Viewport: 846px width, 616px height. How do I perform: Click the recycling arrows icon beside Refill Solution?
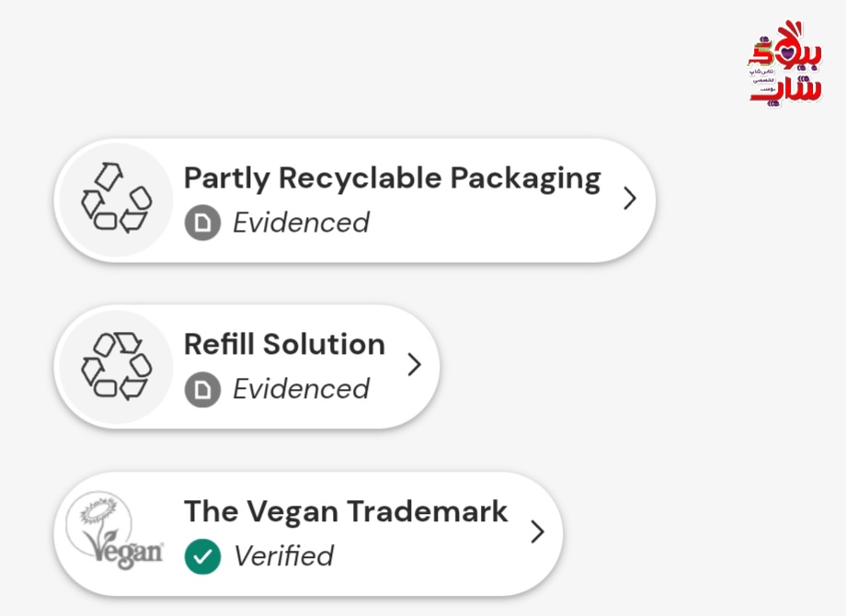pos(116,366)
